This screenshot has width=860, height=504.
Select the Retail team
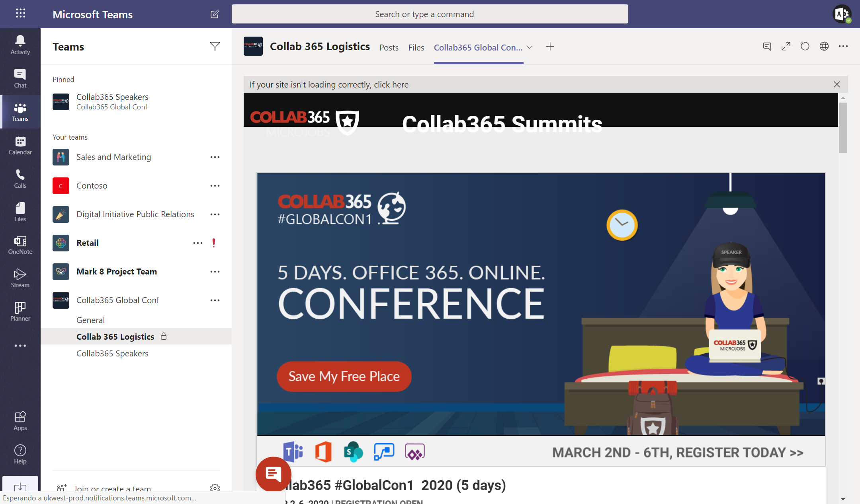[x=88, y=243]
